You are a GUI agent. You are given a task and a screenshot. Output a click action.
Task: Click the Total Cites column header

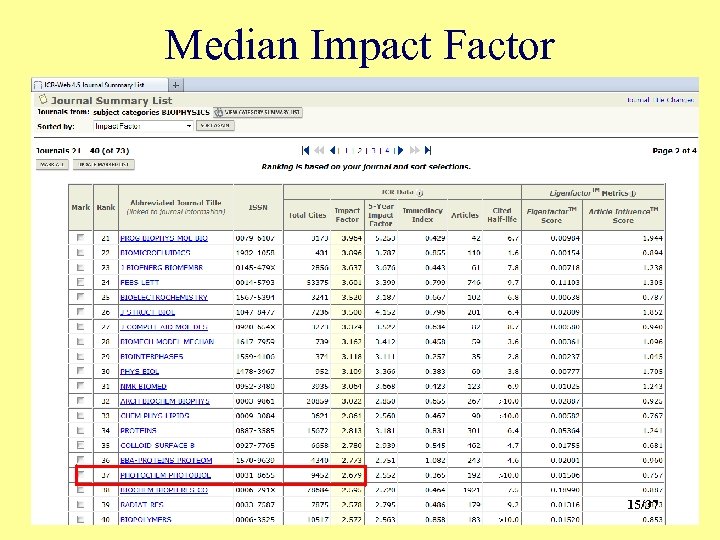(x=307, y=215)
